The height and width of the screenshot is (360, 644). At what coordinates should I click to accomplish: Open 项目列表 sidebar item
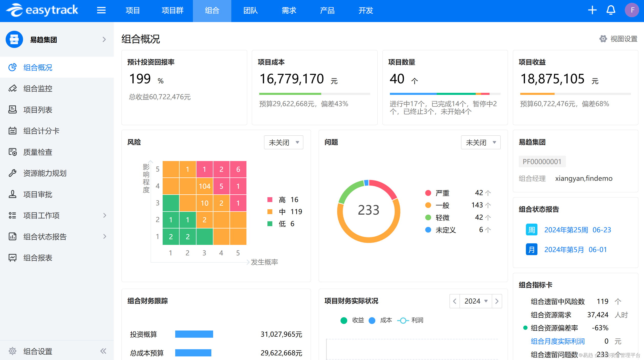click(x=57, y=110)
